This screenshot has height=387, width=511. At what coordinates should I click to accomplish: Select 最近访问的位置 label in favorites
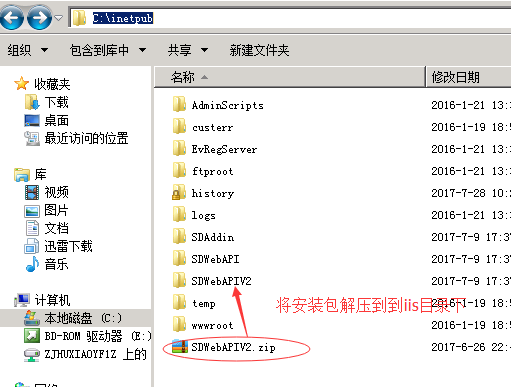coord(86,138)
